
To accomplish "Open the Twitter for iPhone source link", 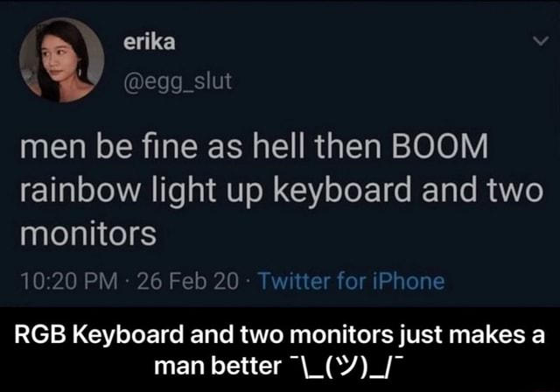I will tap(352, 281).
